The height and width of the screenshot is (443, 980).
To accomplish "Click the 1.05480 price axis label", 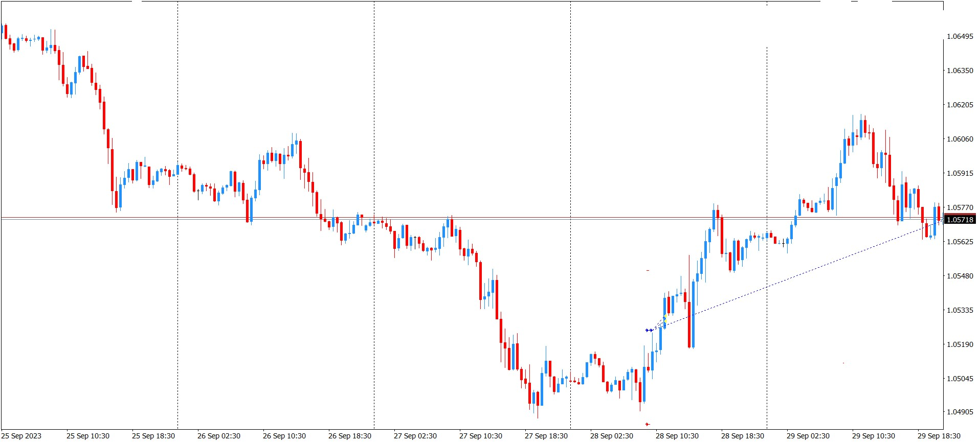I will pos(960,276).
